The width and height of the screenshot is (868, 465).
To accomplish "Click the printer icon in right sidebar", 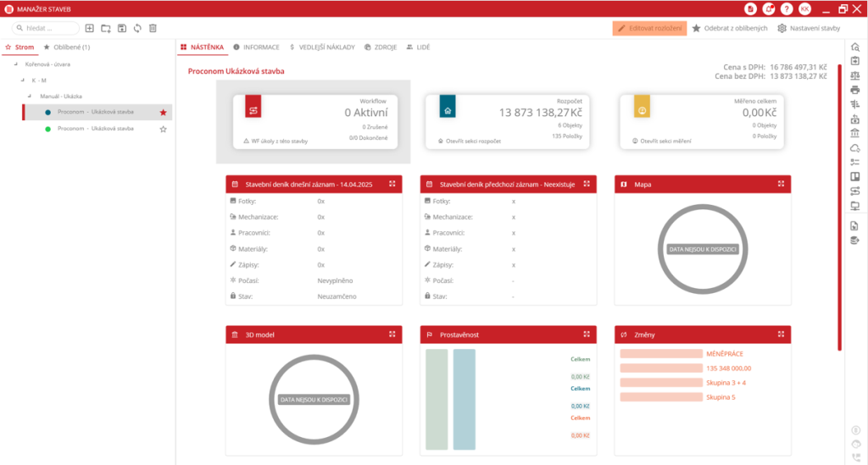I will click(855, 89).
